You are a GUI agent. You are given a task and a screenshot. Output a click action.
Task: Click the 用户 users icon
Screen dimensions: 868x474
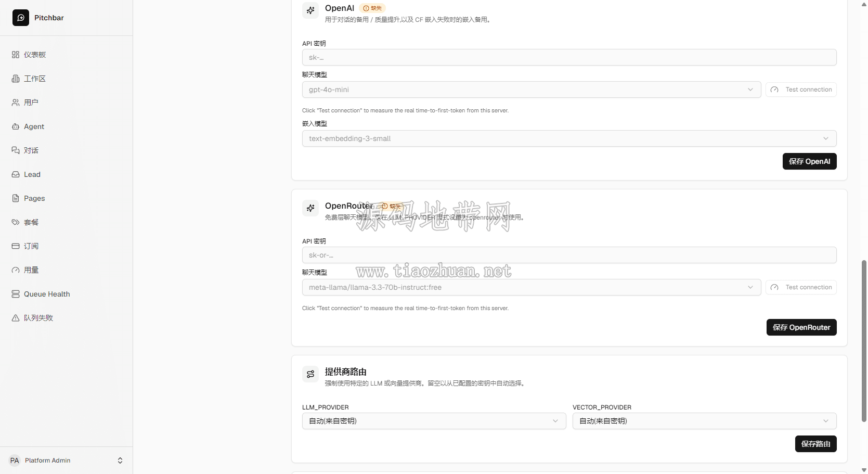pos(16,103)
